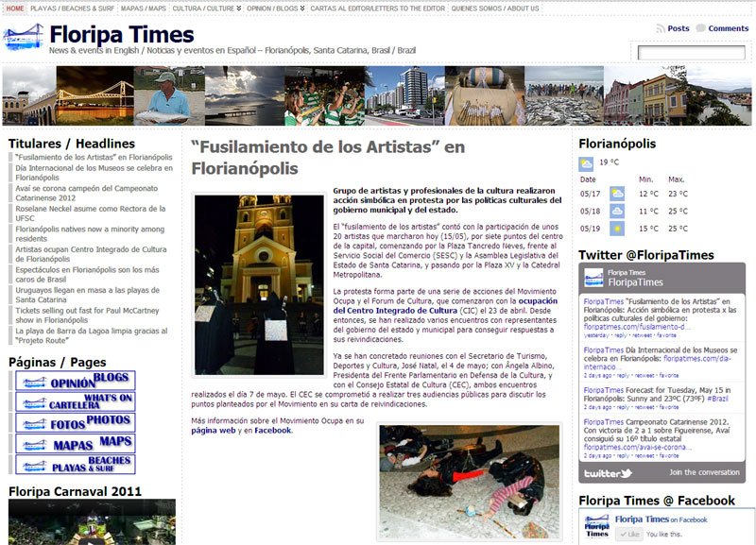The image size is (756, 545).
Task: Click the colorful colonial houses banner photo
Action: point(645,96)
